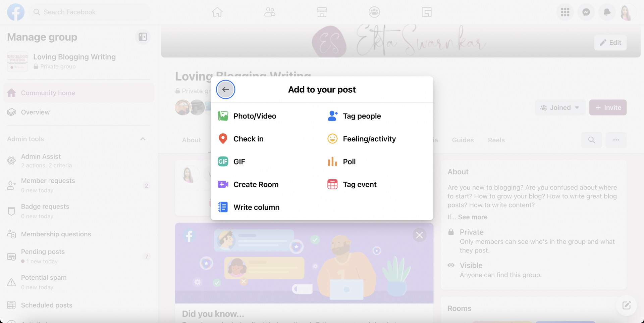Switch to the Guides tab

[x=463, y=140]
